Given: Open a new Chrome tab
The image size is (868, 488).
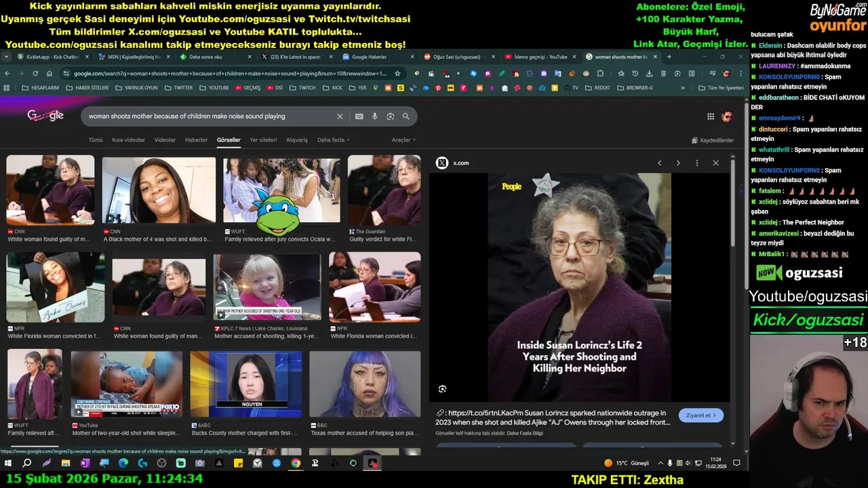Looking at the screenshot, I should pos(669,57).
